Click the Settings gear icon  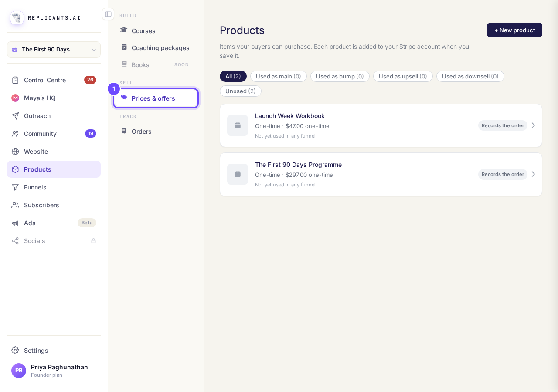point(15,350)
